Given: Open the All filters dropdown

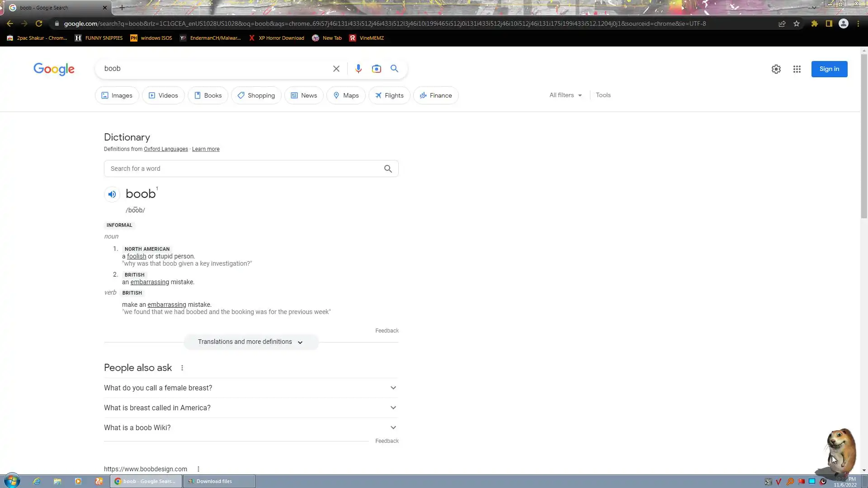Looking at the screenshot, I should click(x=565, y=95).
